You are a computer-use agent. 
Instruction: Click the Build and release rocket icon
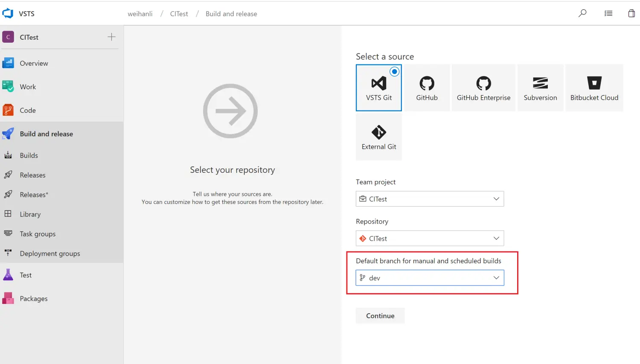pos(8,134)
